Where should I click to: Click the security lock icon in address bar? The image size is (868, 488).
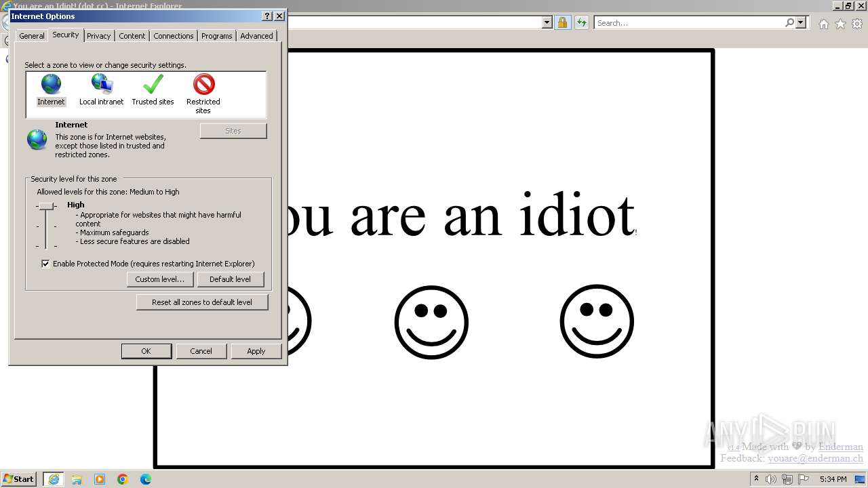(562, 23)
